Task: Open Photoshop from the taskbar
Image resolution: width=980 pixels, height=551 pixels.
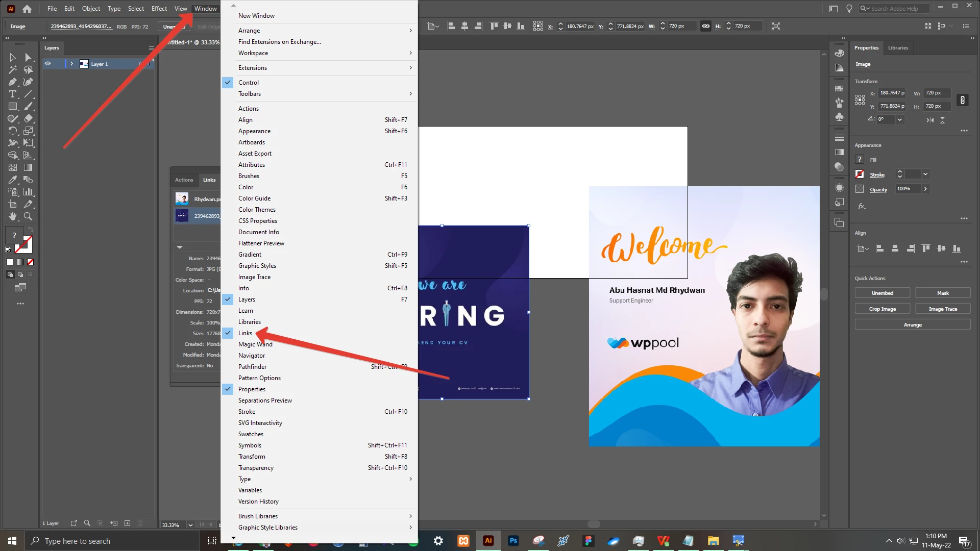Action: [513, 541]
